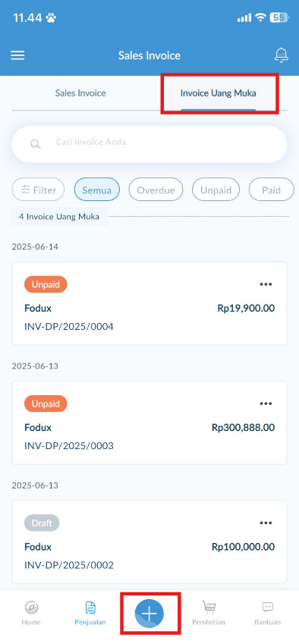Open the Rp300,888.00 Fodux invoice card
The width and height of the screenshot is (299, 644).
149,423
